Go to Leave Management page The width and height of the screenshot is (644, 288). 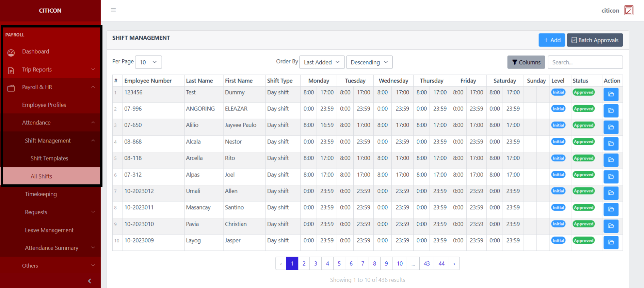(49, 230)
